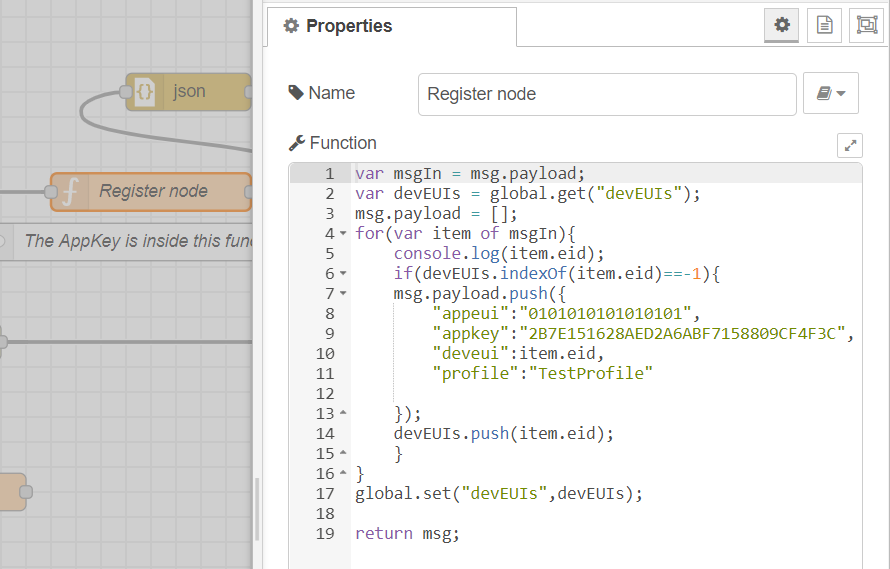Select the Properties tab

click(x=392, y=27)
